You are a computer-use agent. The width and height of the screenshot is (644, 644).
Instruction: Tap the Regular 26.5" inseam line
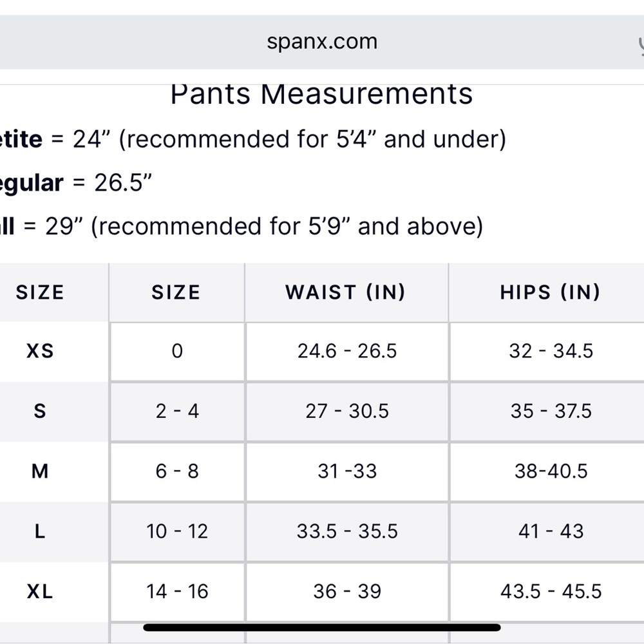click(x=76, y=183)
